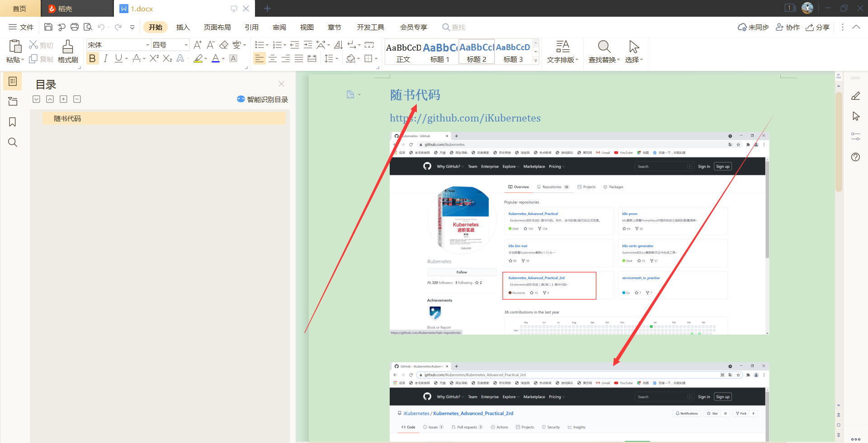Toggle Italic formatting
Viewport: 868px width, 443px height.
click(x=106, y=58)
